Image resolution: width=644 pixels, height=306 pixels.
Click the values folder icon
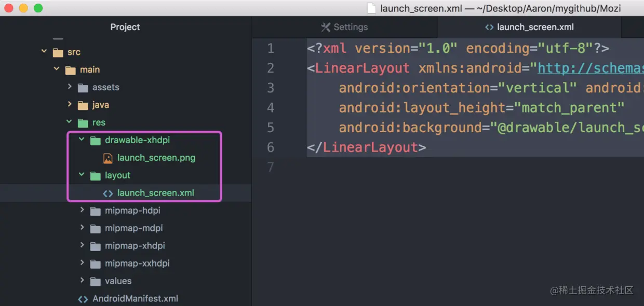[95, 282]
